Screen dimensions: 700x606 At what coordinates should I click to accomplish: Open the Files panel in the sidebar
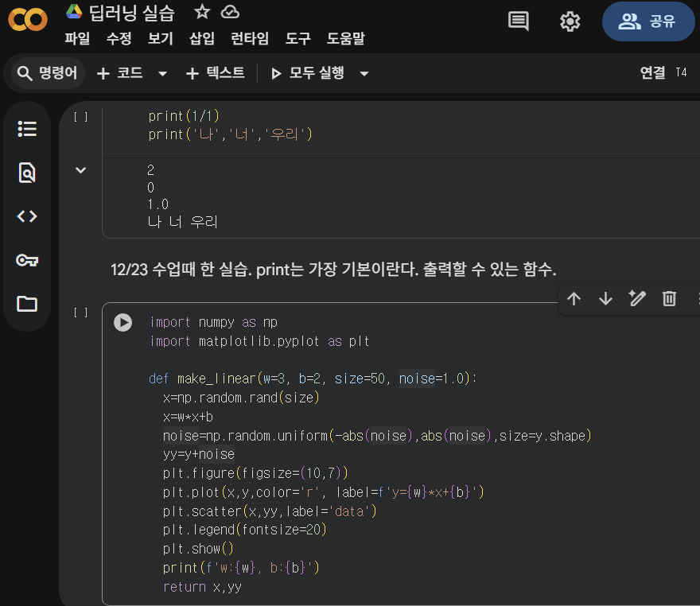point(26,304)
